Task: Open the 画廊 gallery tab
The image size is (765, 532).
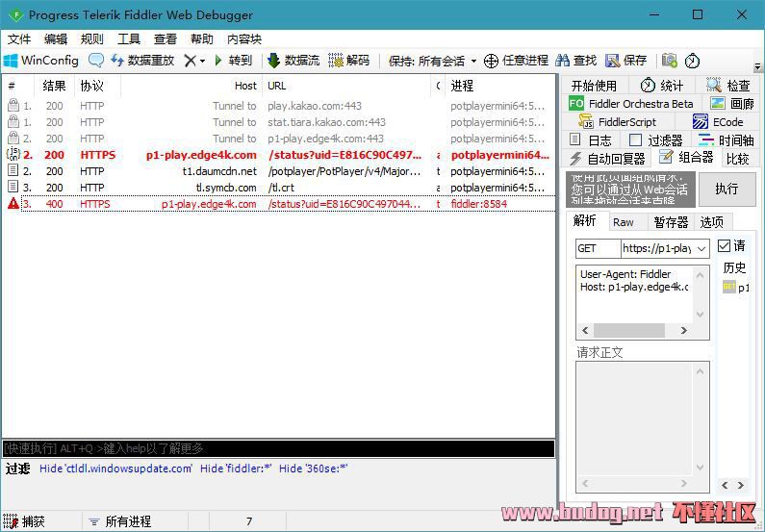Action: pyautogui.click(x=732, y=104)
